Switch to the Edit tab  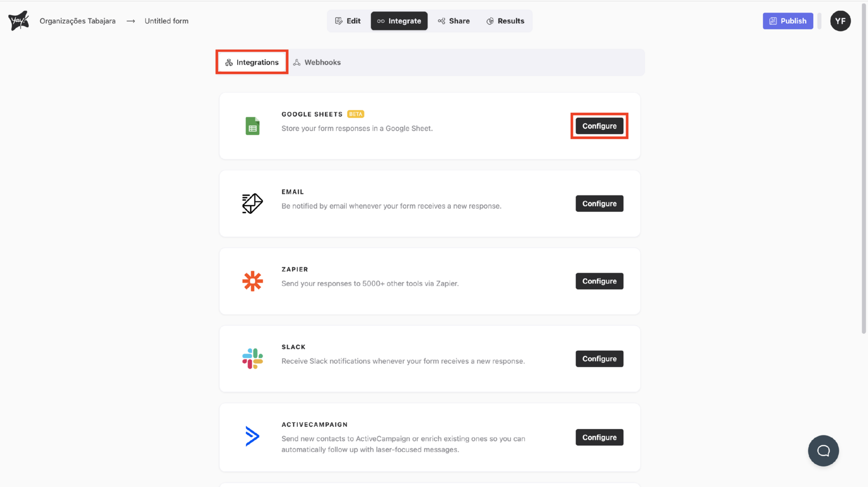click(x=348, y=21)
